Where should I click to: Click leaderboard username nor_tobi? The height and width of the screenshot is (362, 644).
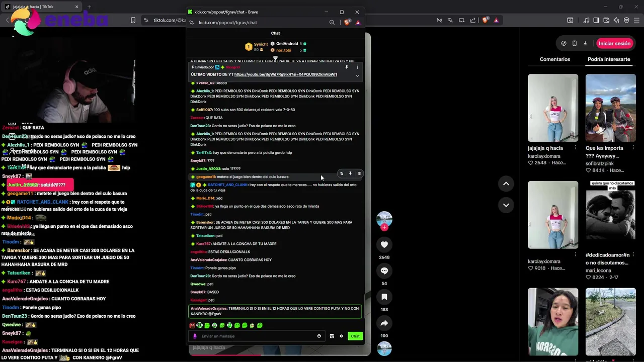[x=284, y=50]
